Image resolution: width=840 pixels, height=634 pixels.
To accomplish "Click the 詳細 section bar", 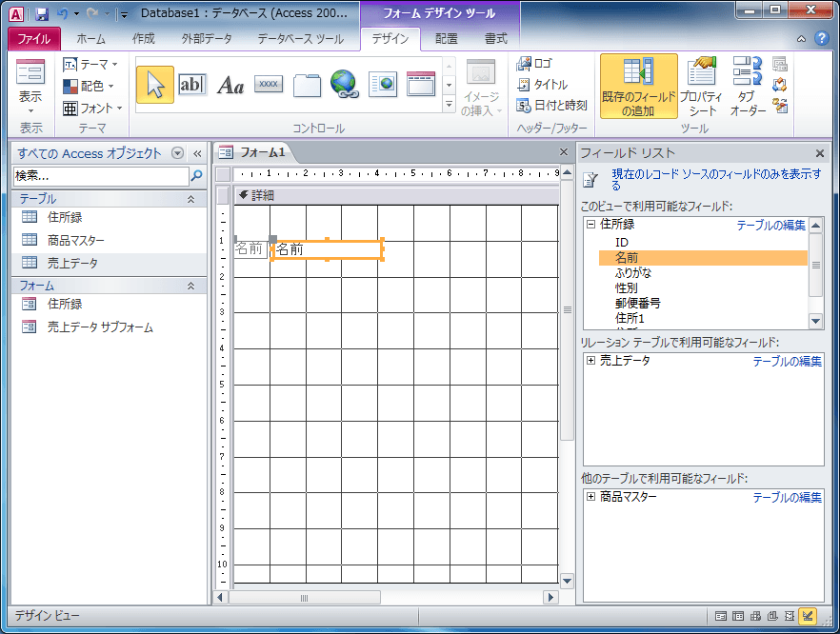I will point(396,195).
